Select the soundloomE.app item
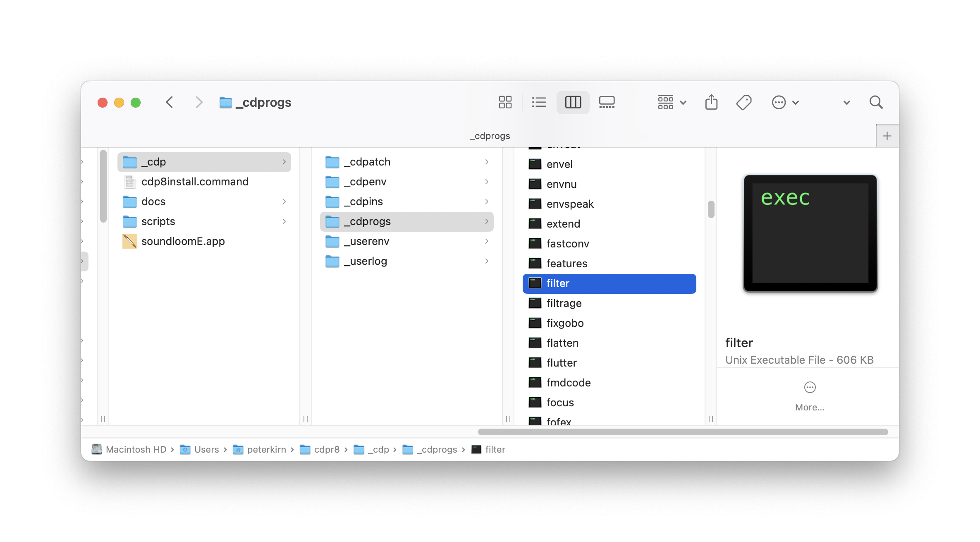 [x=183, y=241]
